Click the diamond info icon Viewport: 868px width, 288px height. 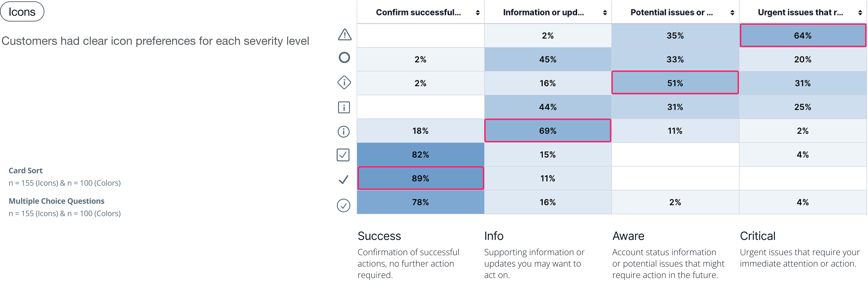(x=344, y=83)
